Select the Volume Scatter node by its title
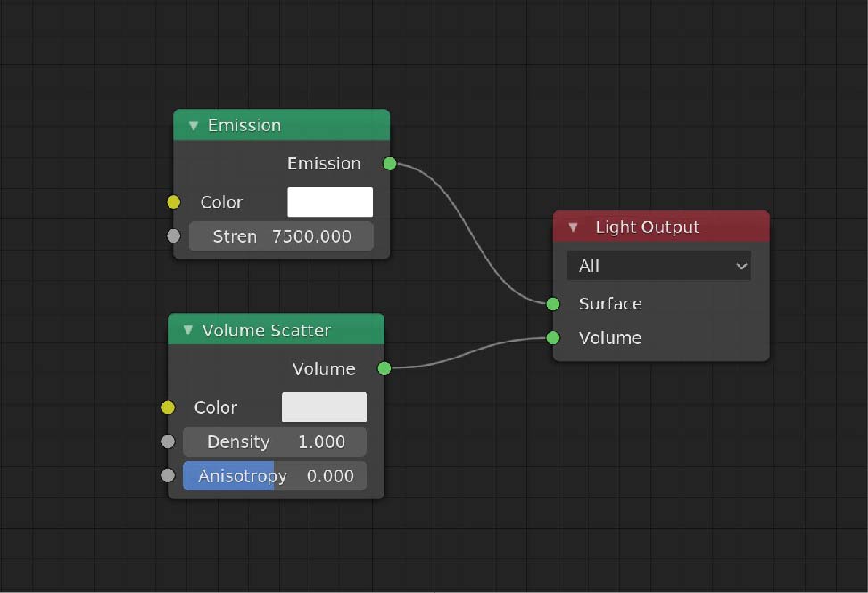Image resolution: width=868 pixels, height=593 pixels. (x=266, y=331)
